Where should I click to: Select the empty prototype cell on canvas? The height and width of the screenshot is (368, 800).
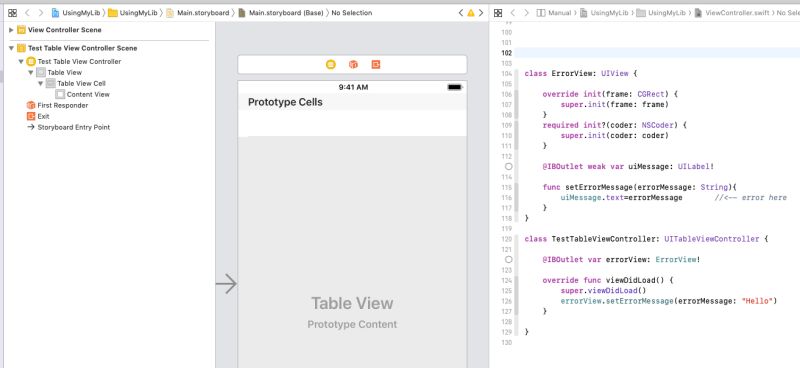tap(352, 124)
